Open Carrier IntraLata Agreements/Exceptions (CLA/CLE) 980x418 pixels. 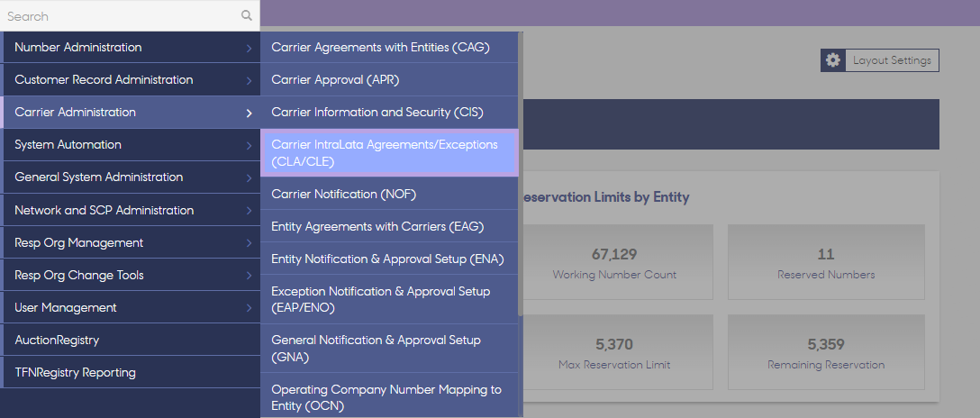(x=385, y=152)
